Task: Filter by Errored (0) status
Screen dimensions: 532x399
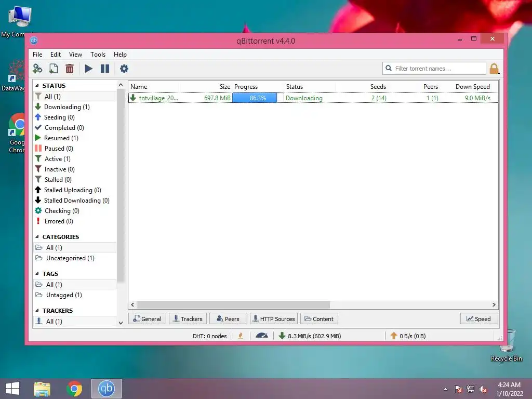Action: pos(75,221)
